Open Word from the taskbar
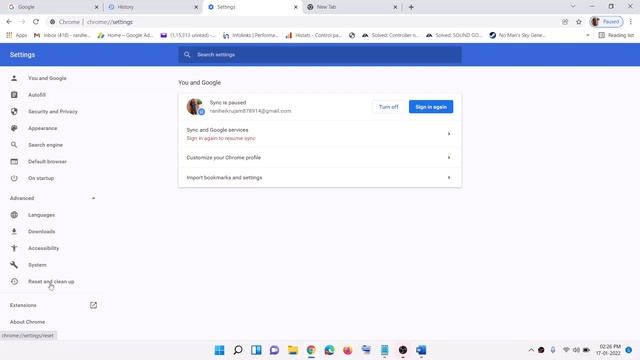The width and height of the screenshot is (640, 360). (x=421, y=350)
